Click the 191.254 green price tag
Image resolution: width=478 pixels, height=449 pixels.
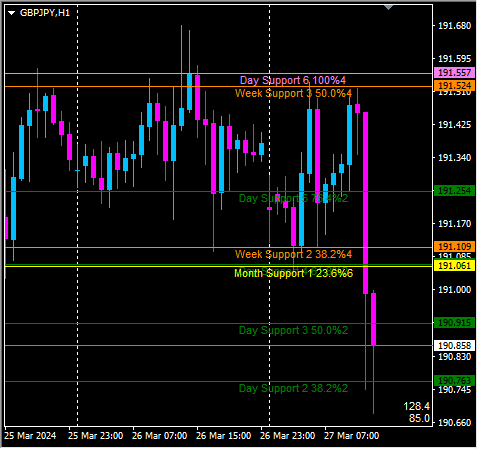click(x=454, y=191)
